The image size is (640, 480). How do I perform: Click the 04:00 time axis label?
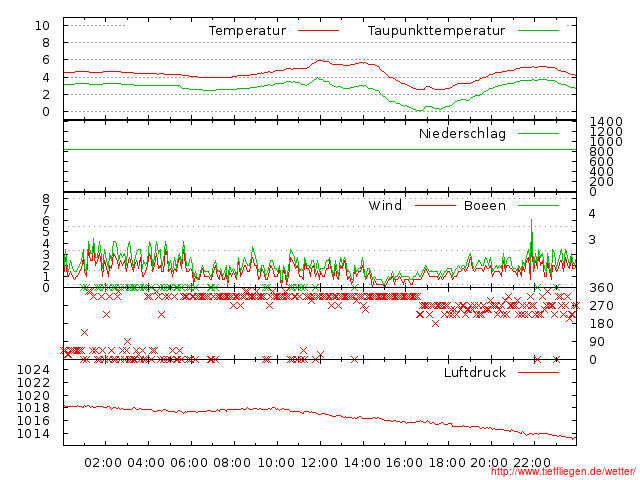tap(146, 463)
